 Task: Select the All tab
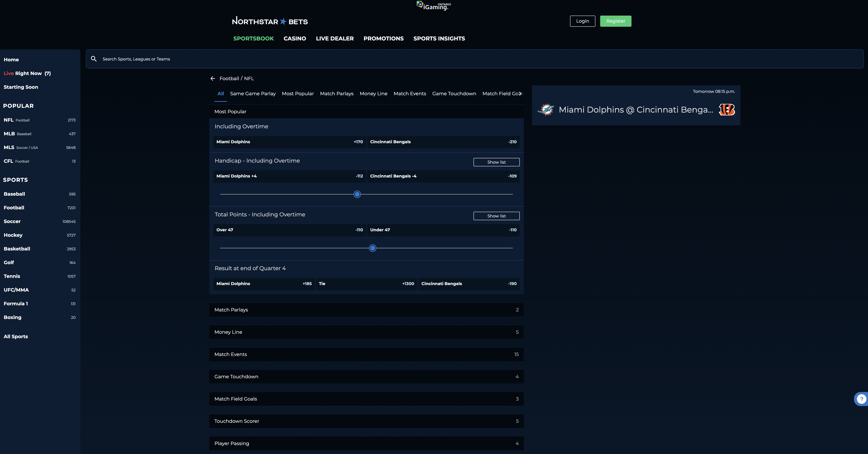point(221,94)
